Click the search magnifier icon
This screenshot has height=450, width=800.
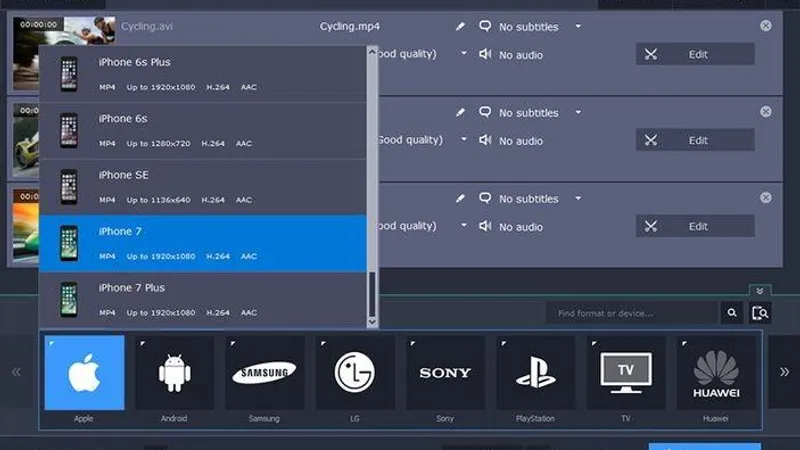[733, 314]
